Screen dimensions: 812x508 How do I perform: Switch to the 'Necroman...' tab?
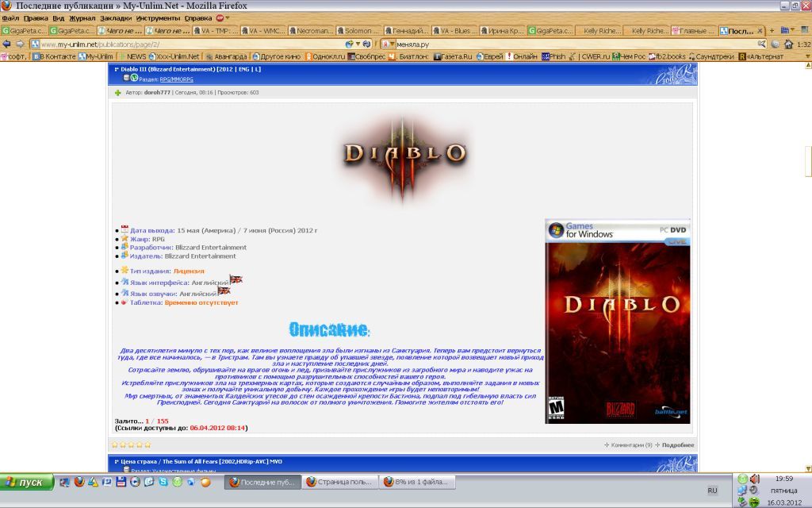click(311, 31)
